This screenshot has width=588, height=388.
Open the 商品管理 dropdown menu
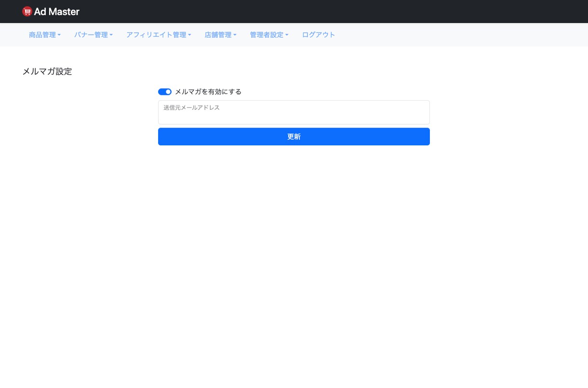click(45, 35)
